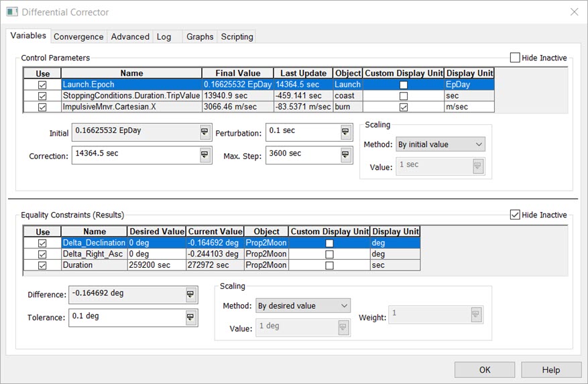Toggle Hide Inactive for Control Parameters
The image size is (588, 384).
coord(515,58)
